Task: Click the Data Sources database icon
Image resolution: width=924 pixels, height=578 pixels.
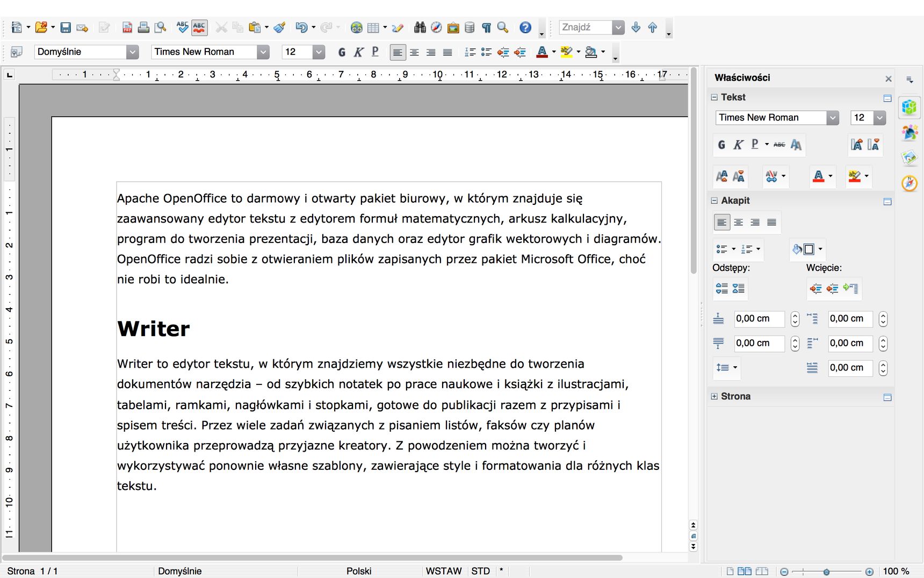Action: (x=470, y=27)
